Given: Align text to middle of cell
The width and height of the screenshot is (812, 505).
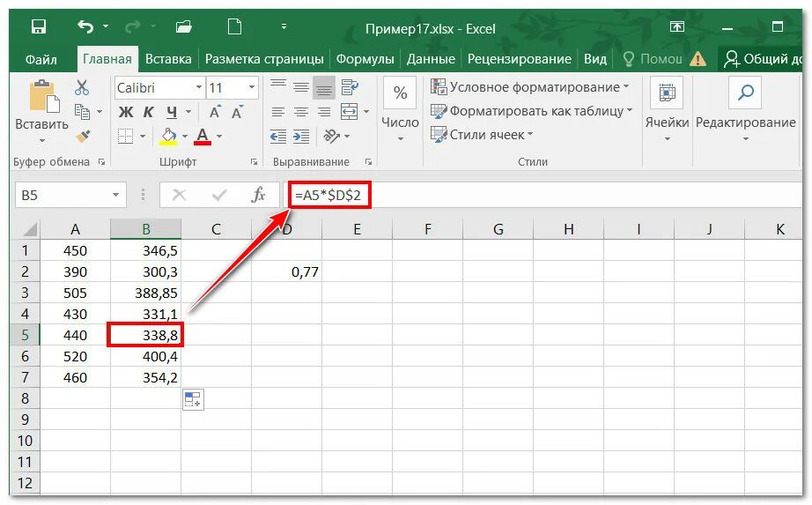Looking at the screenshot, I should (301, 87).
